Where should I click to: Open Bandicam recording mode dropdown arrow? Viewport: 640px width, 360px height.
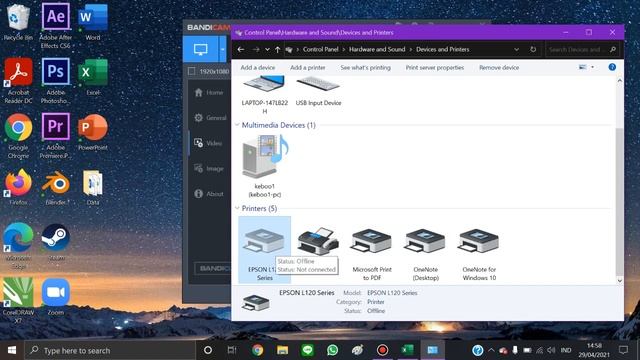click(222, 49)
